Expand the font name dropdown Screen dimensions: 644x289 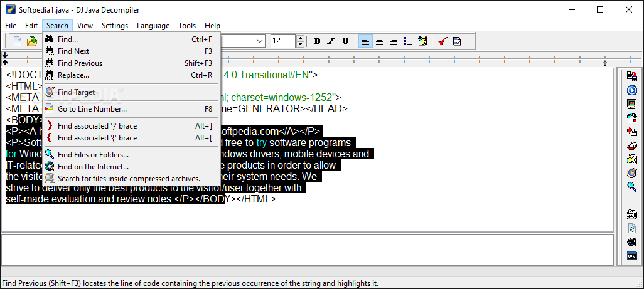point(260,41)
